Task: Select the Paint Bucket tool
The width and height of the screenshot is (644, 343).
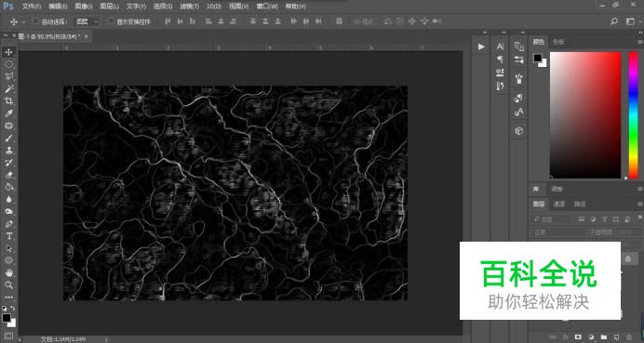Action: coord(9,187)
